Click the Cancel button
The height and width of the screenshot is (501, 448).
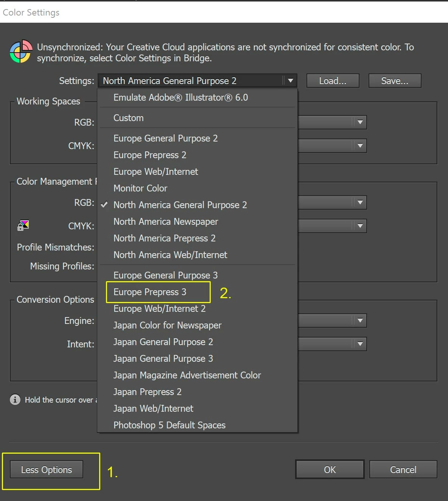point(403,470)
